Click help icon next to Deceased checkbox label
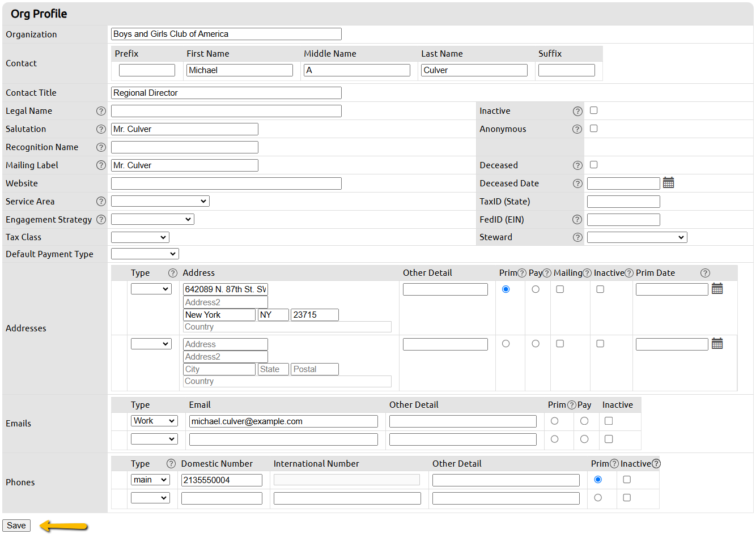Viewport: 756px width, 538px height. coord(577,165)
